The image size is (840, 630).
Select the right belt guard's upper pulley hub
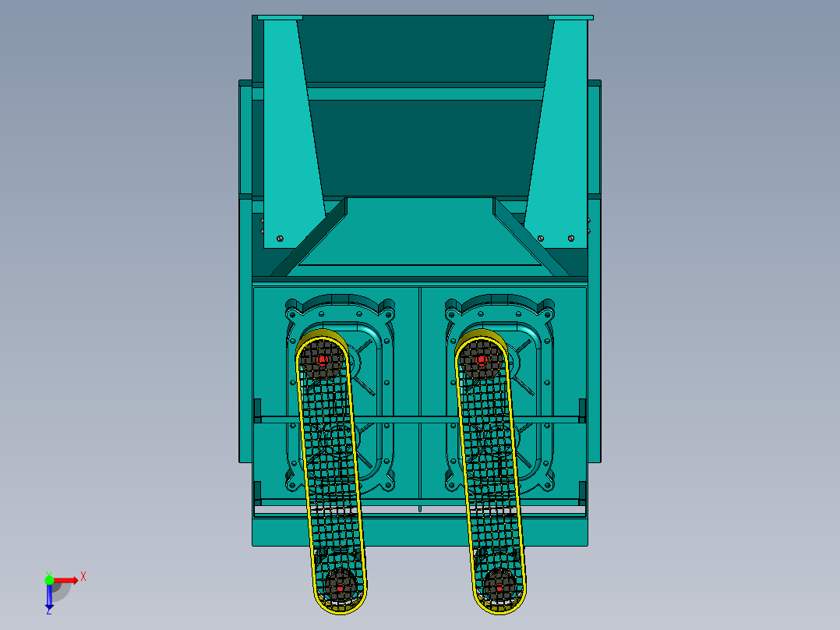pos(481,359)
